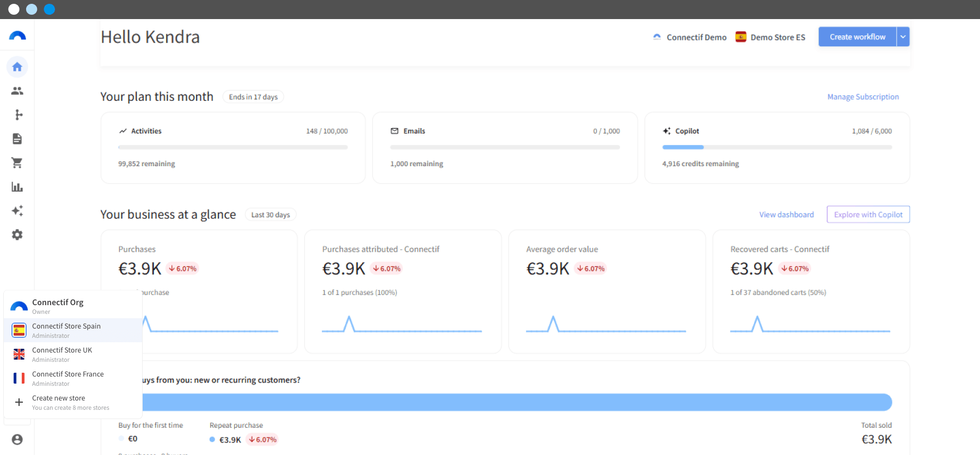Viewport: 980px width, 455px height.
Task: Go to Home via house icon
Action: tap(17, 67)
